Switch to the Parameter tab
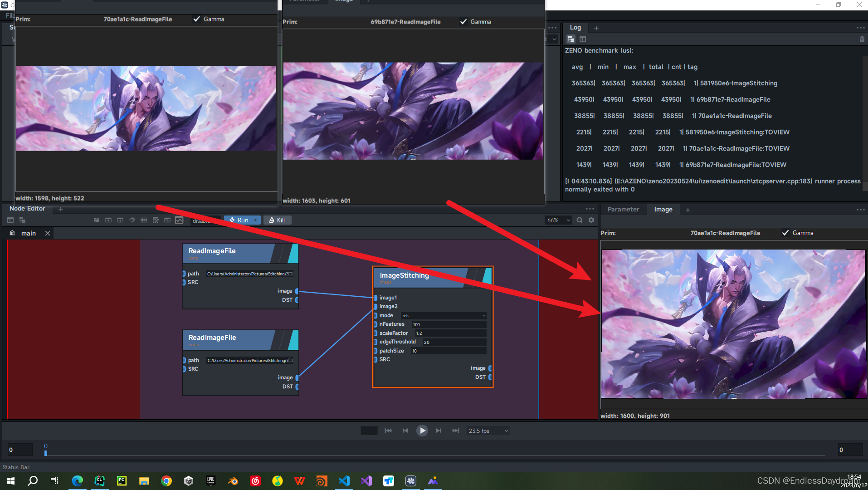Image resolution: width=868 pixels, height=490 pixels. 623,209
